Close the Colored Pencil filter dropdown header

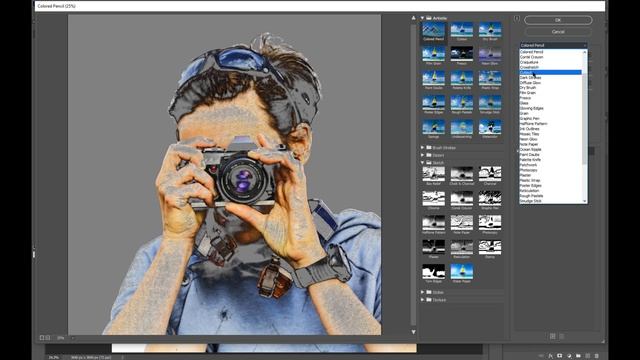553,45
